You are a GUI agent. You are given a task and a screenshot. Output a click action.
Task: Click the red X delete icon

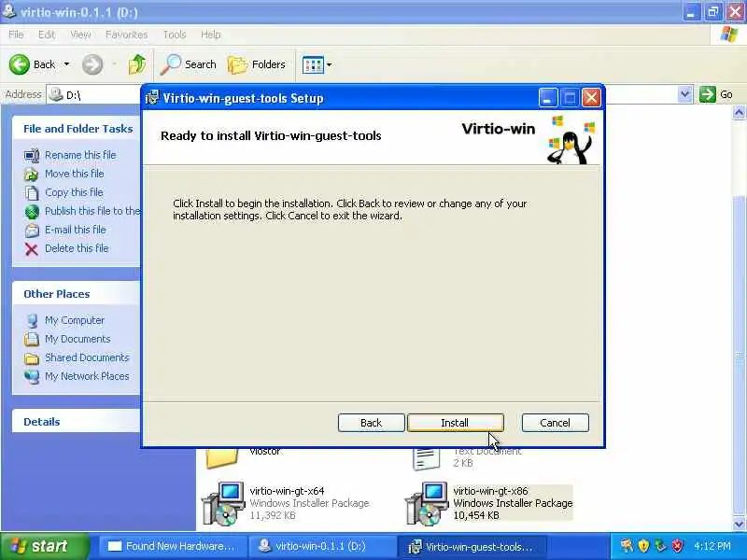pyautogui.click(x=32, y=249)
